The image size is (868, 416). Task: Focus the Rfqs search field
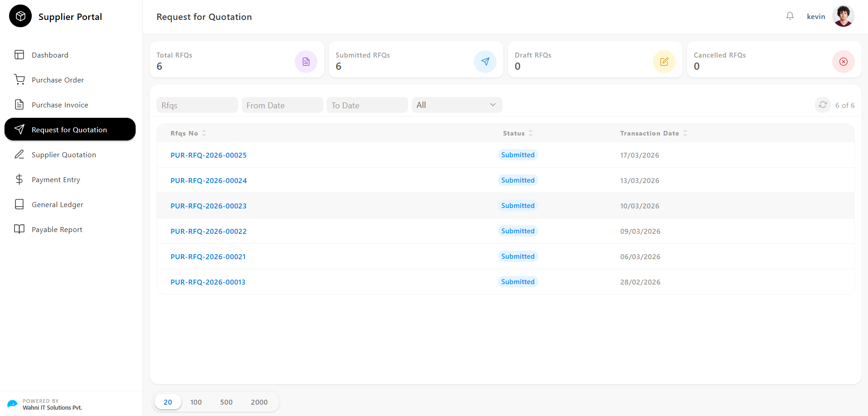coord(197,105)
